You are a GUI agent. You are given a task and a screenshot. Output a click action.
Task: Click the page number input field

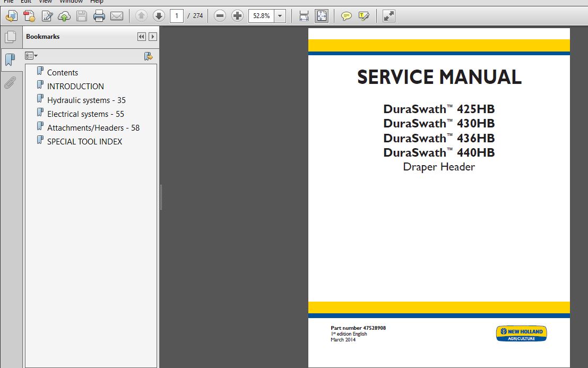coord(177,16)
